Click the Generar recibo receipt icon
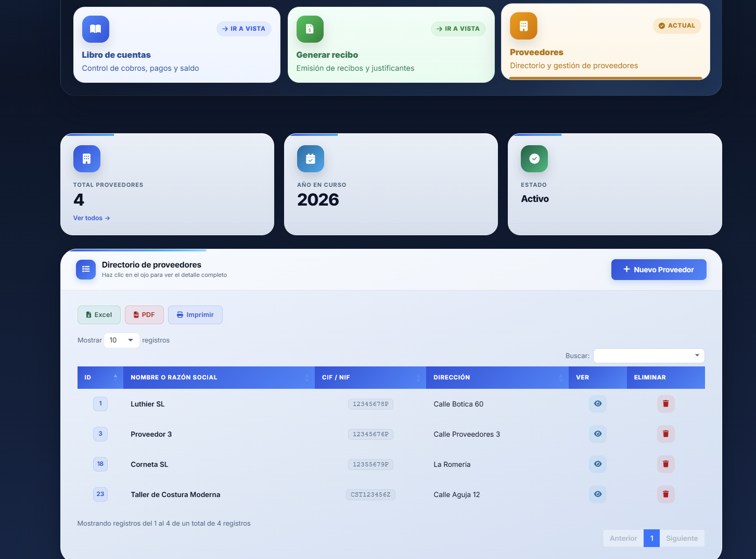756x559 pixels. click(310, 29)
